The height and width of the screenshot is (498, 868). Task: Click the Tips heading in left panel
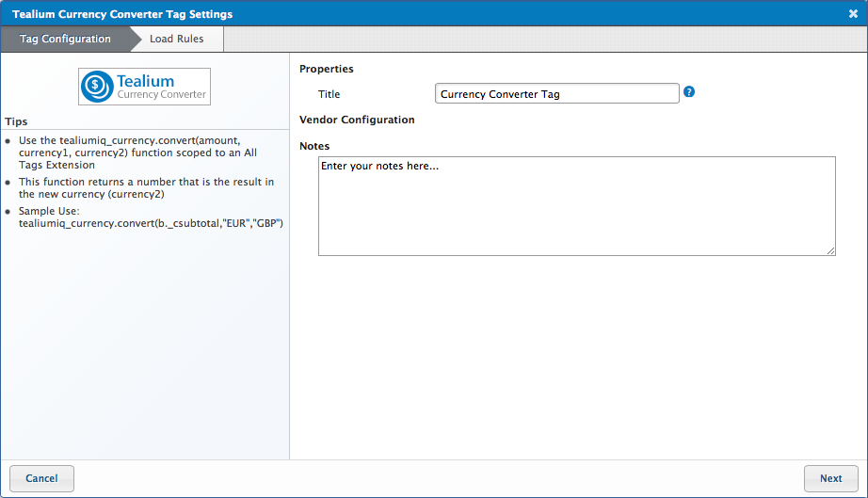(x=16, y=122)
